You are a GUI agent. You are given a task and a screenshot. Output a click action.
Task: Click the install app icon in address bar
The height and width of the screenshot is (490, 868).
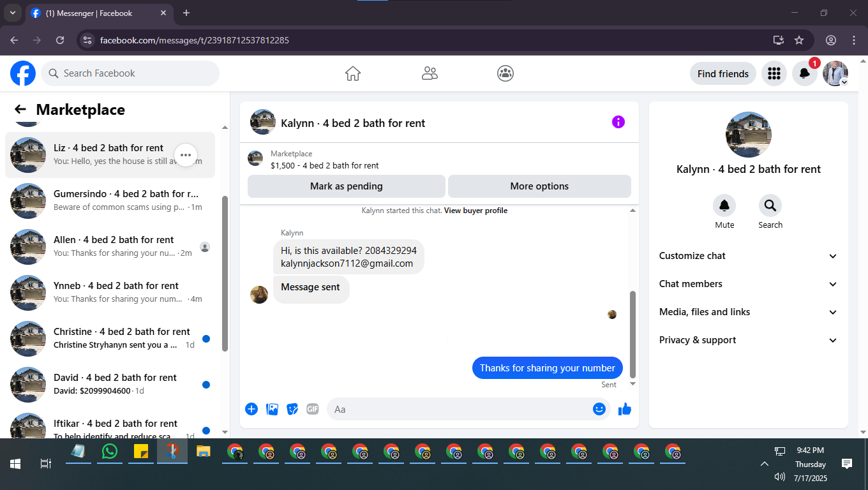pyautogui.click(x=779, y=40)
